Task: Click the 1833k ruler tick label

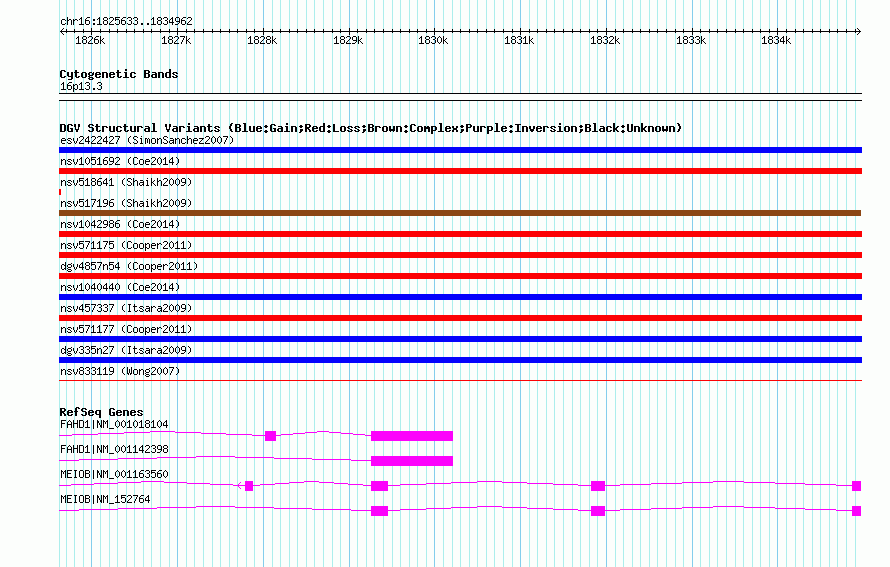Action: pyautogui.click(x=691, y=40)
